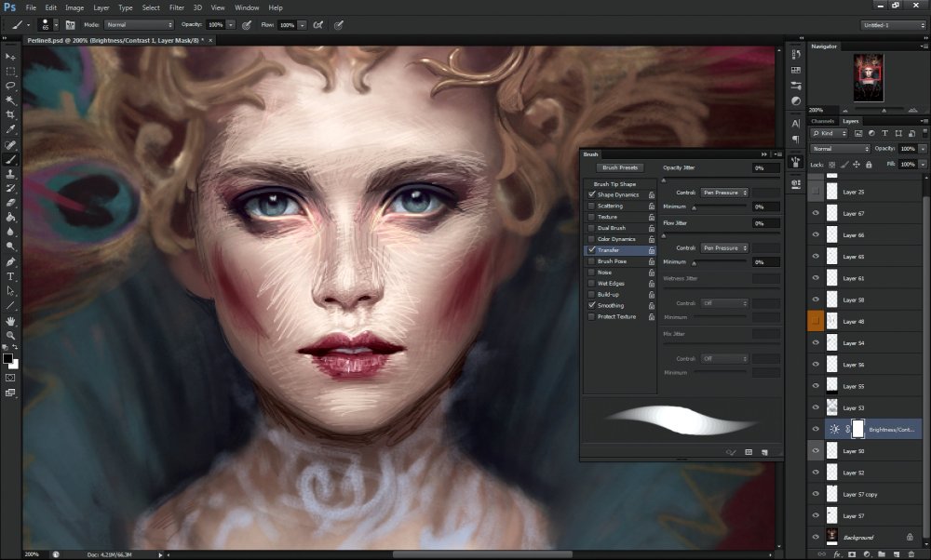Select the Horizontal Type tool
Screen dimensions: 931x560
(x=10, y=276)
